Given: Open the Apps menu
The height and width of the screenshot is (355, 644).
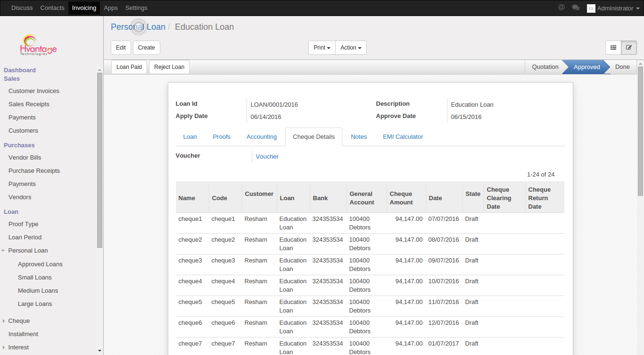Looking at the screenshot, I should point(111,8).
